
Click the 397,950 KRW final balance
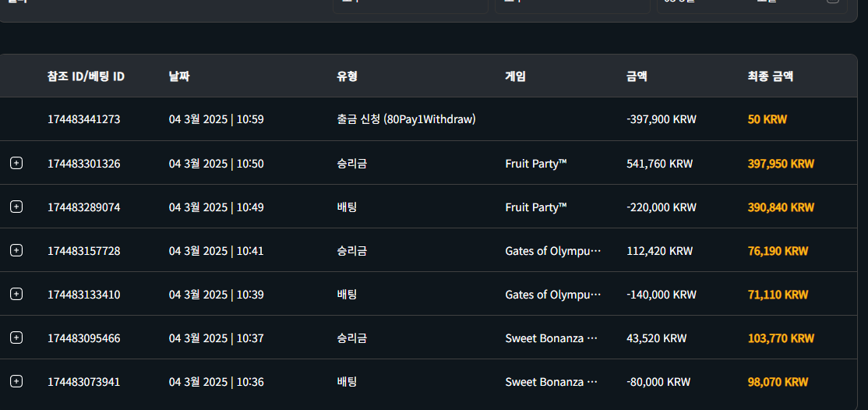pyautogui.click(x=781, y=164)
